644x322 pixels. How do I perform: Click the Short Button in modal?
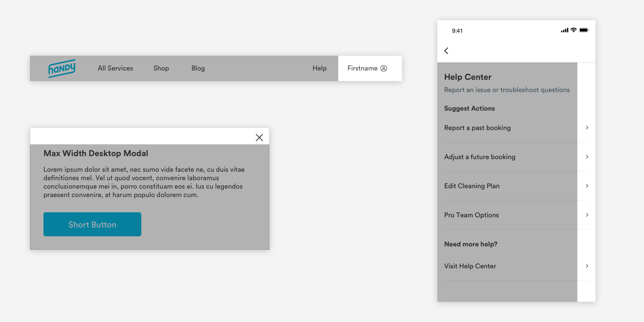tap(92, 224)
